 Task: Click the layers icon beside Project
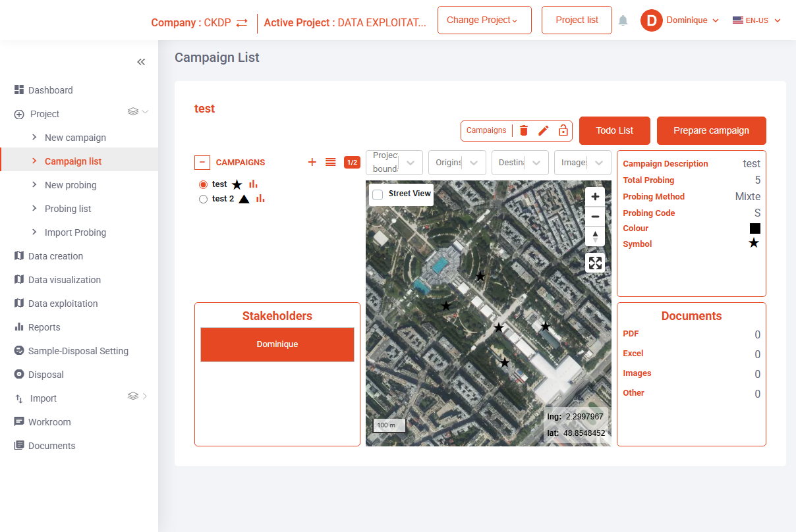[132, 111]
